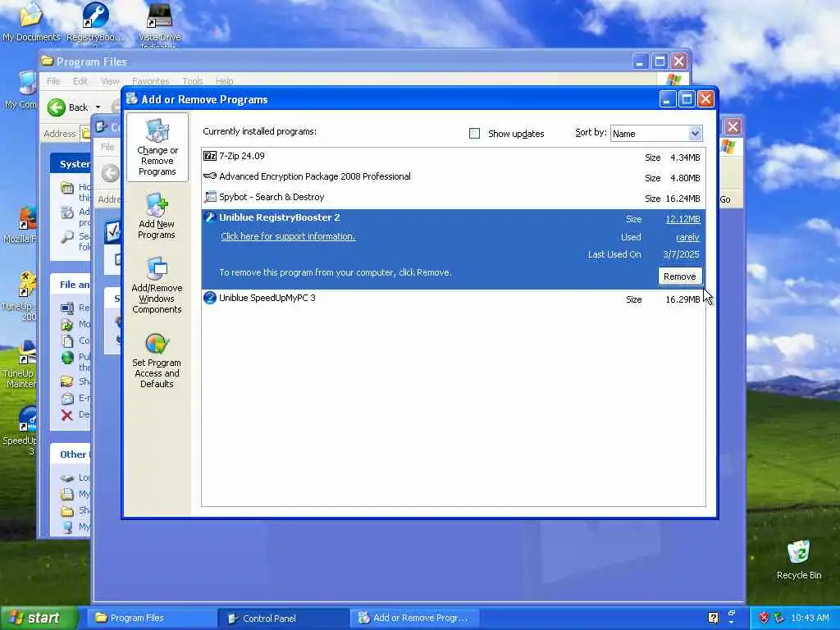Click the Spybot Search & Destroy icon
Screen dimensions: 840x630
click(210, 197)
